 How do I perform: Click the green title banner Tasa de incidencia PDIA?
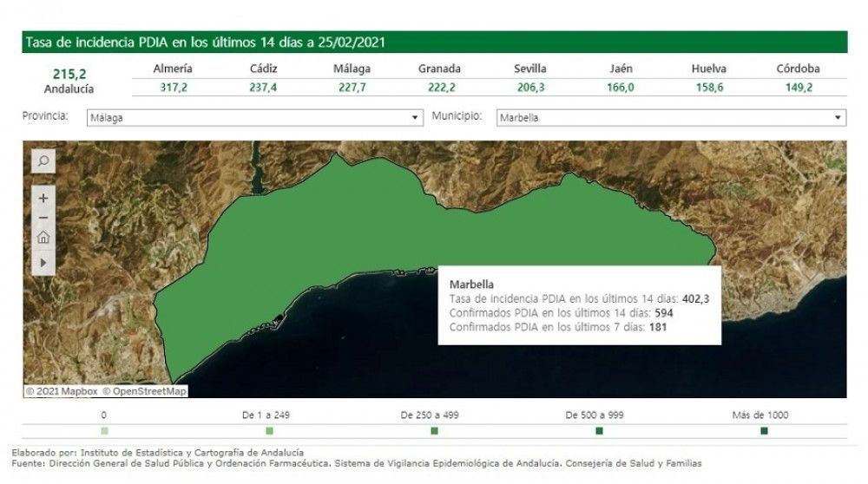(435, 42)
